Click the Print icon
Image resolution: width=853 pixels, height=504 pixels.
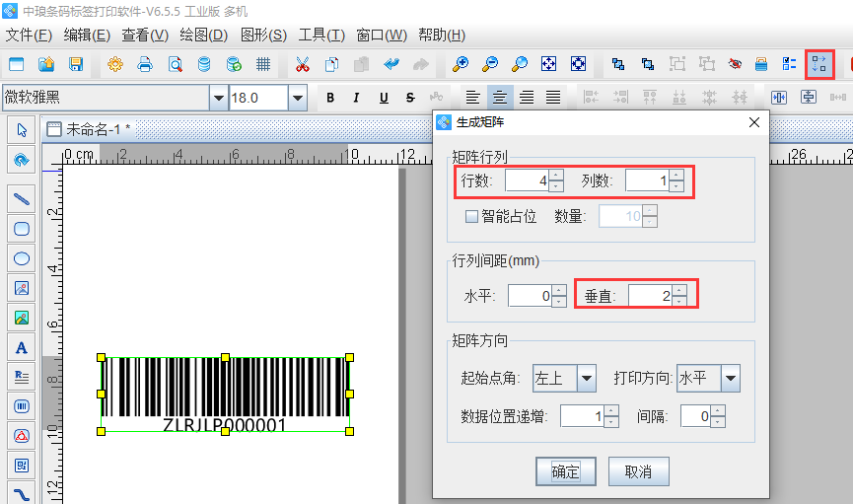coord(145,64)
